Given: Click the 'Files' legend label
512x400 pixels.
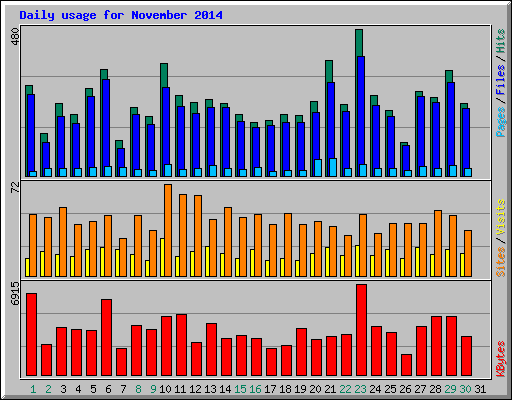Looking at the screenshot, I should tap(500, 79).
